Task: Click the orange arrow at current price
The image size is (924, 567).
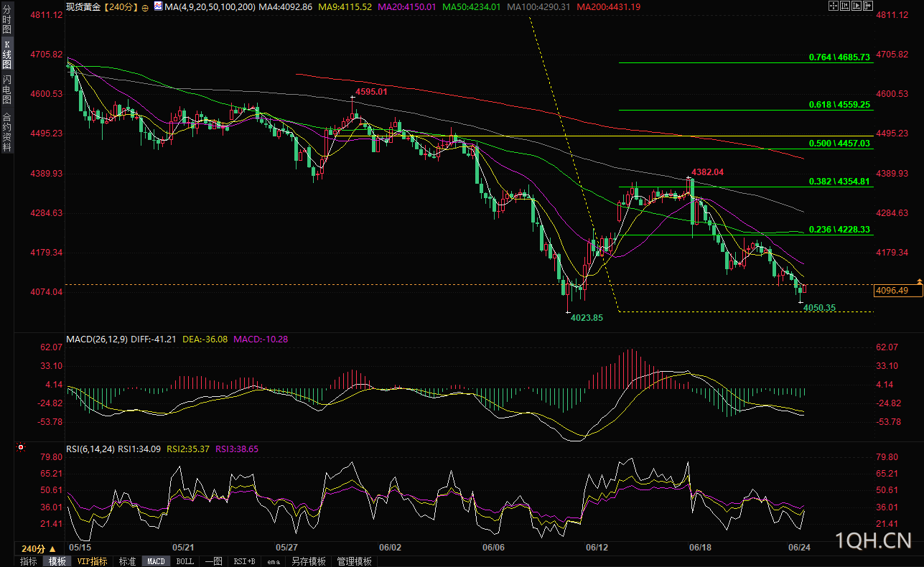Action: (920, 279)
